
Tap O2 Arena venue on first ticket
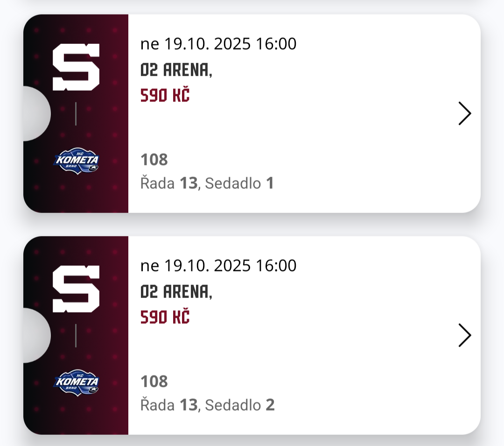pos(176,70)
